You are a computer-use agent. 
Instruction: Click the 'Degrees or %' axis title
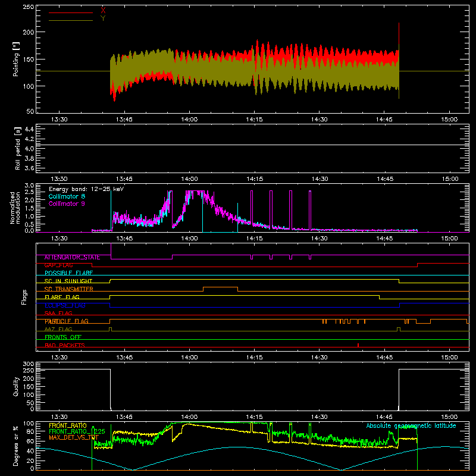tap(16, 446)
